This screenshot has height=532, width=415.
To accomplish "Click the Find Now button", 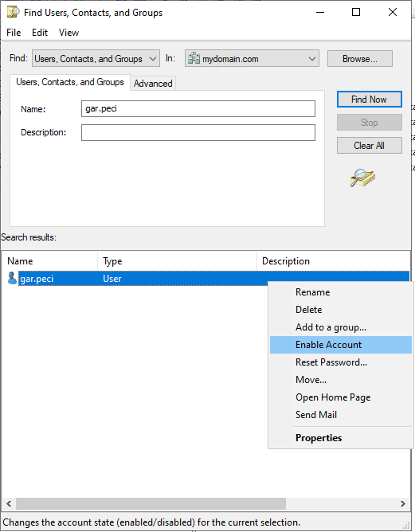I will [x=369, y=100].
